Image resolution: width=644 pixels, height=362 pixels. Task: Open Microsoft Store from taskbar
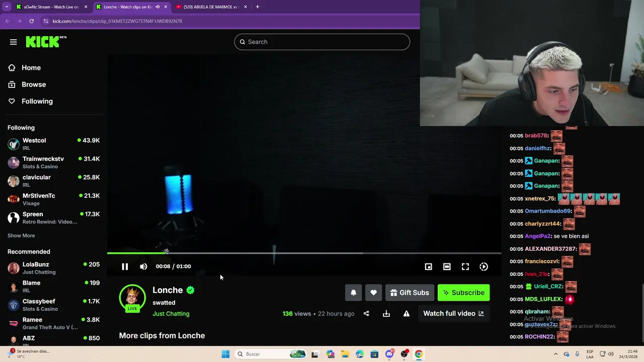pos(374,354)
